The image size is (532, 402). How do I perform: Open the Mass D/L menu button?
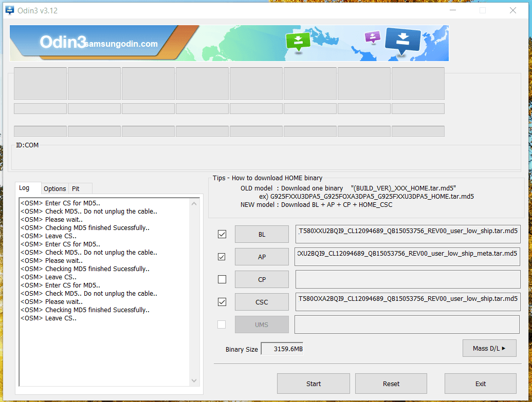489,349
